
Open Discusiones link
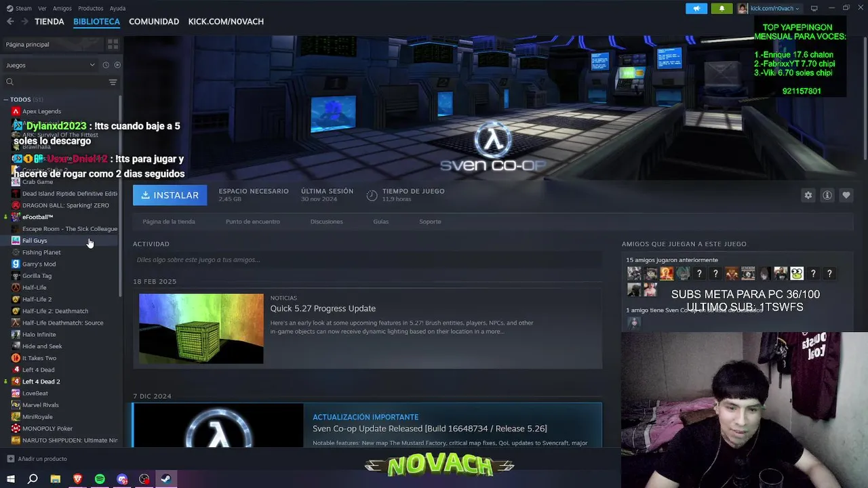pyautogui.click(x=326, y=222)
